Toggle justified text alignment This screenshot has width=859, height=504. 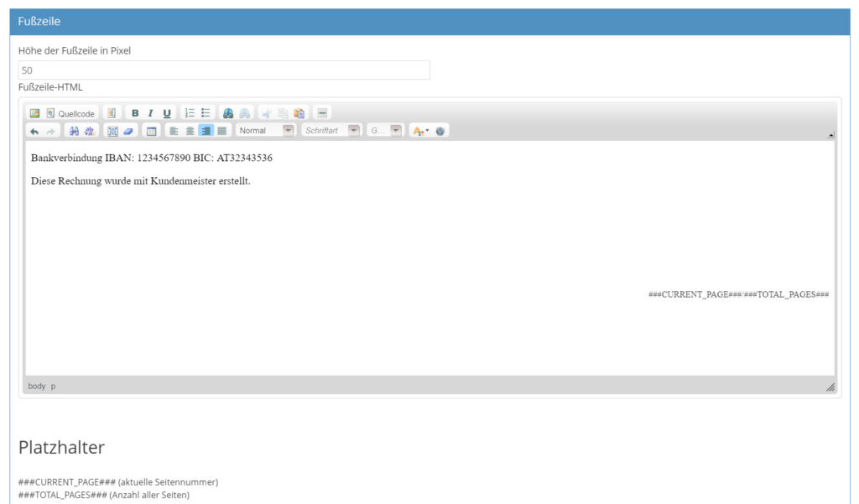[221, 131]
